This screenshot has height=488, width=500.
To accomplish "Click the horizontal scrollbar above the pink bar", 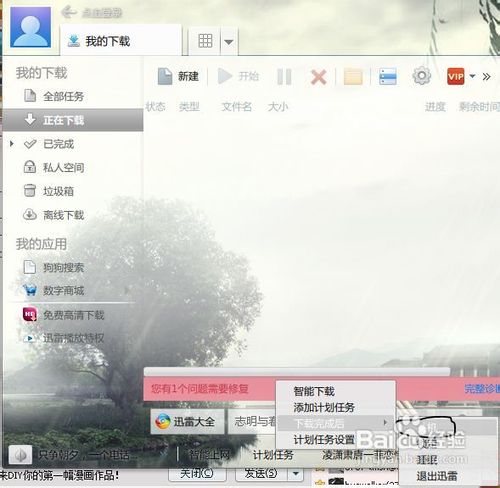I will (297, 372).
